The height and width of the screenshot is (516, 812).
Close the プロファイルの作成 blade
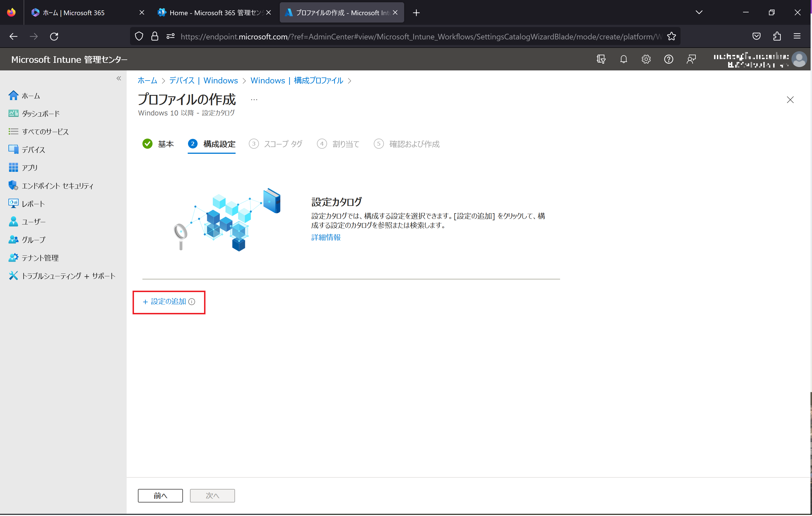click(790, 99)
